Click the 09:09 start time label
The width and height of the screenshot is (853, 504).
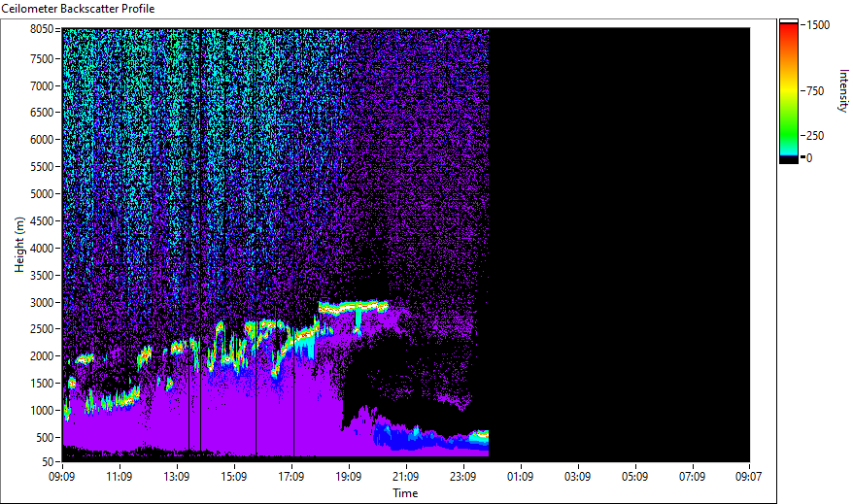pos(62,477)
